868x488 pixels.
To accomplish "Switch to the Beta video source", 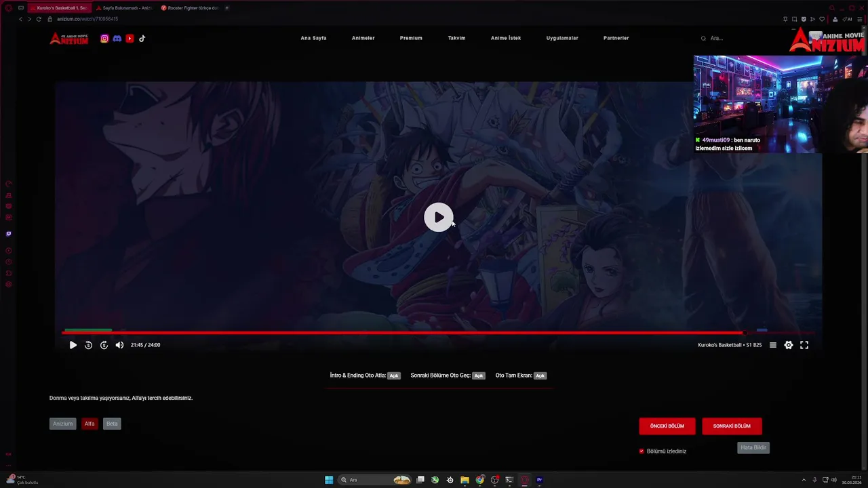I will [112, 424].
